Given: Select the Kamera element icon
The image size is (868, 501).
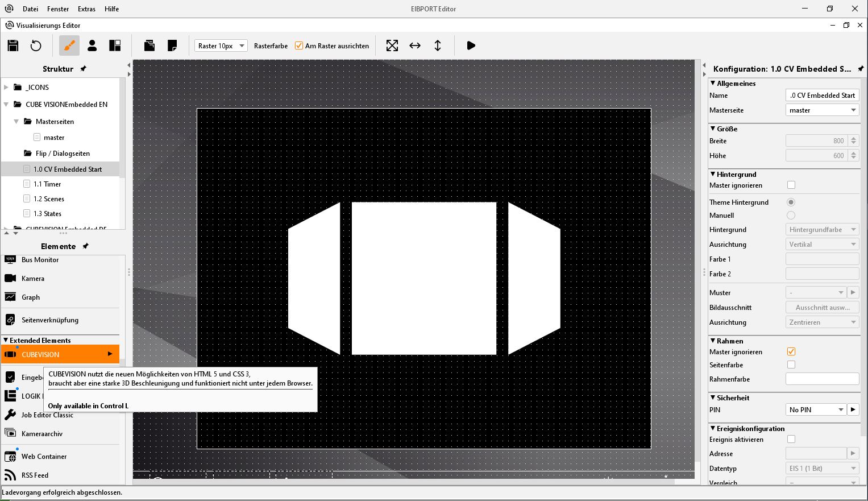Looking at the screenshot, I should pyautogui.click(x=10, y=278).
